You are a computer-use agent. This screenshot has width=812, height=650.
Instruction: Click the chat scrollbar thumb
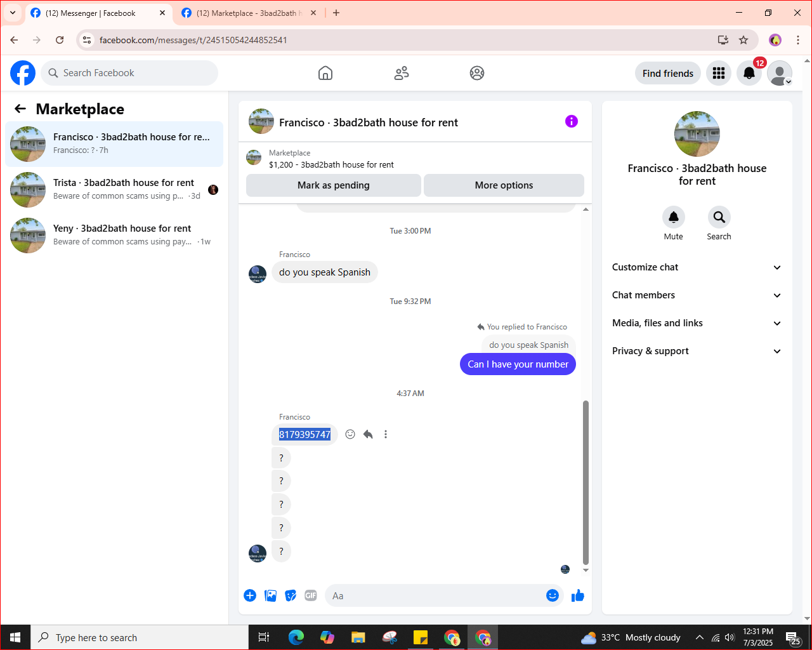586,482
